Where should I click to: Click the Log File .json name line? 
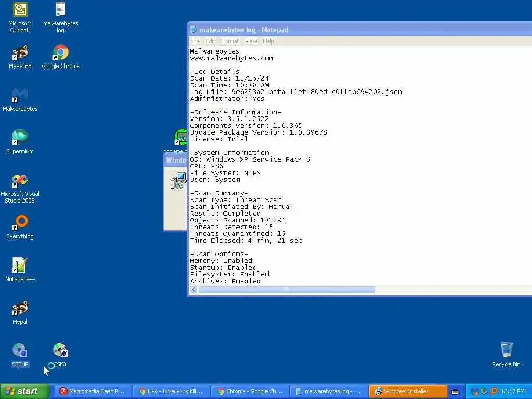coord(296,91)
